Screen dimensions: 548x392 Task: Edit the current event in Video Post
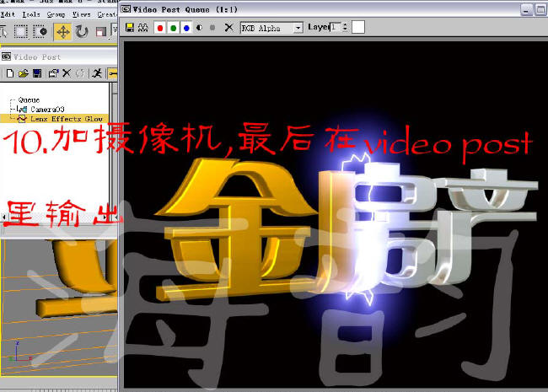[x=53, y=73]
